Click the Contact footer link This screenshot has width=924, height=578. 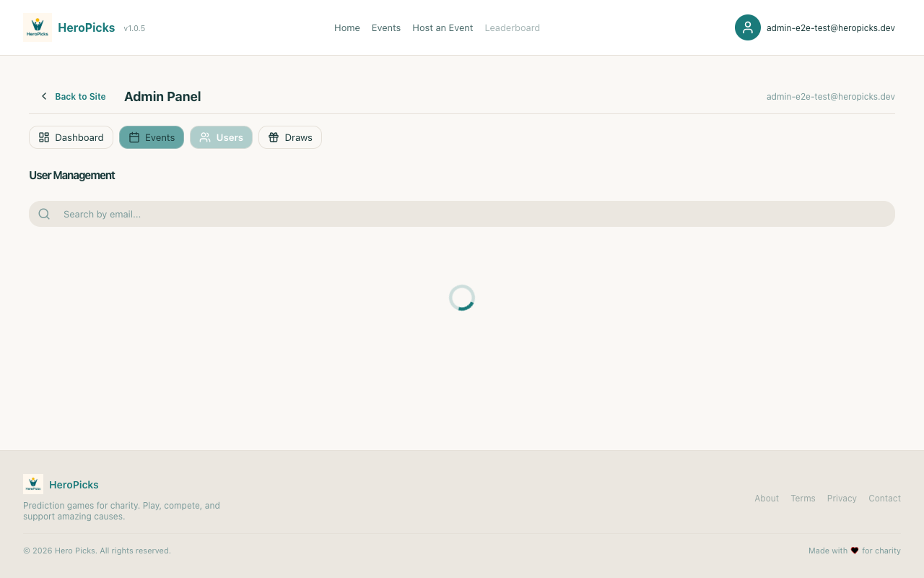[884, 499]
